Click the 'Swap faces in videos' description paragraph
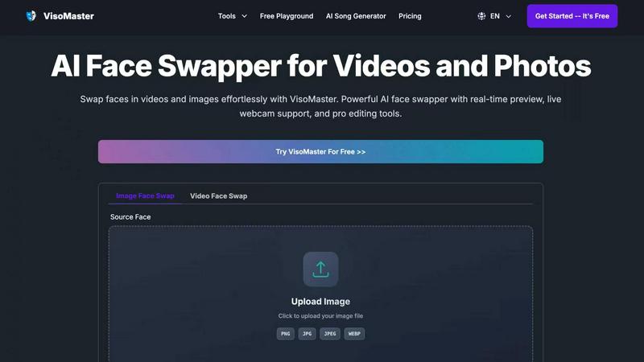Viewport: 644px width, 362px height. click(320, 106)
